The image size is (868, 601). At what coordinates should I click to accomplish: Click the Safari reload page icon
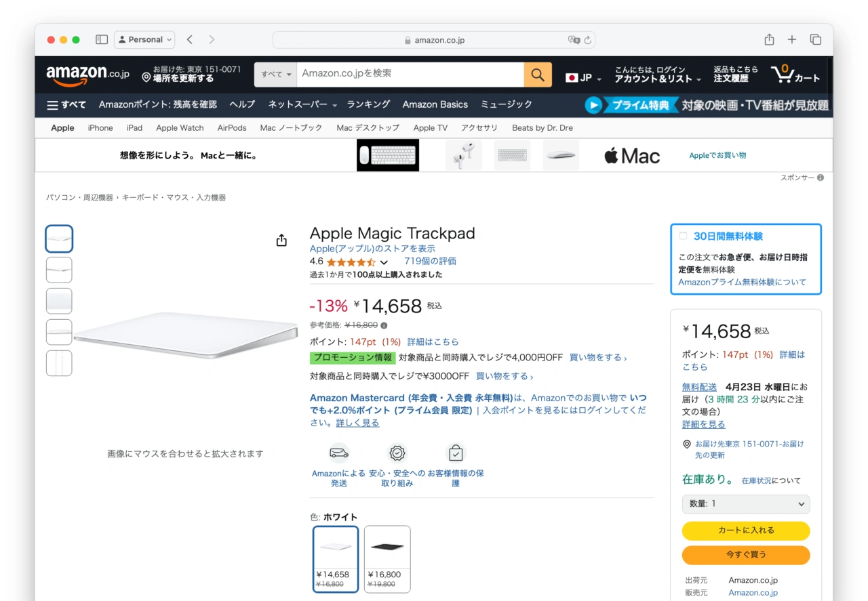point(588,40)
